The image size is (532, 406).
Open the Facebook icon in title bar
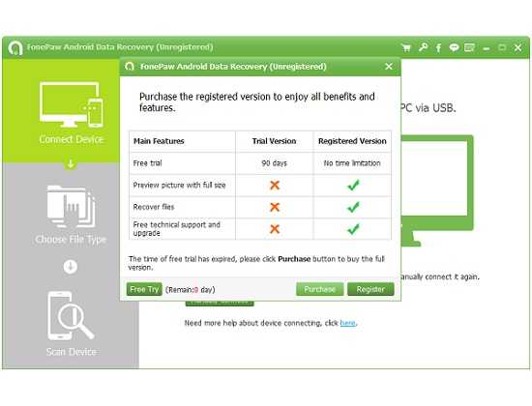point(438,47)
